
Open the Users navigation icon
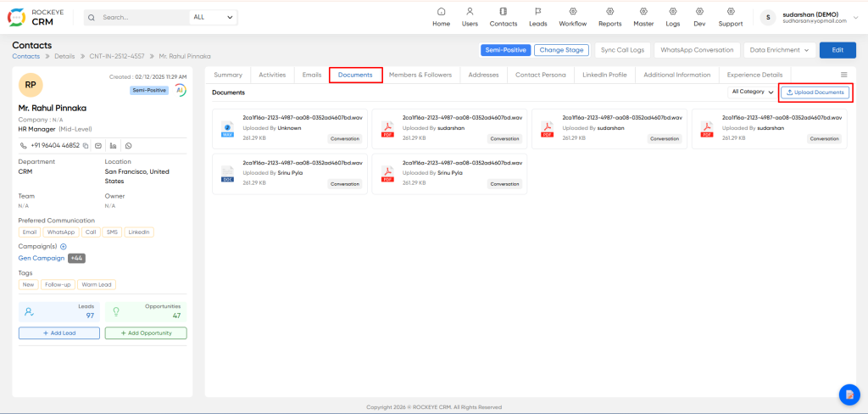470,11
